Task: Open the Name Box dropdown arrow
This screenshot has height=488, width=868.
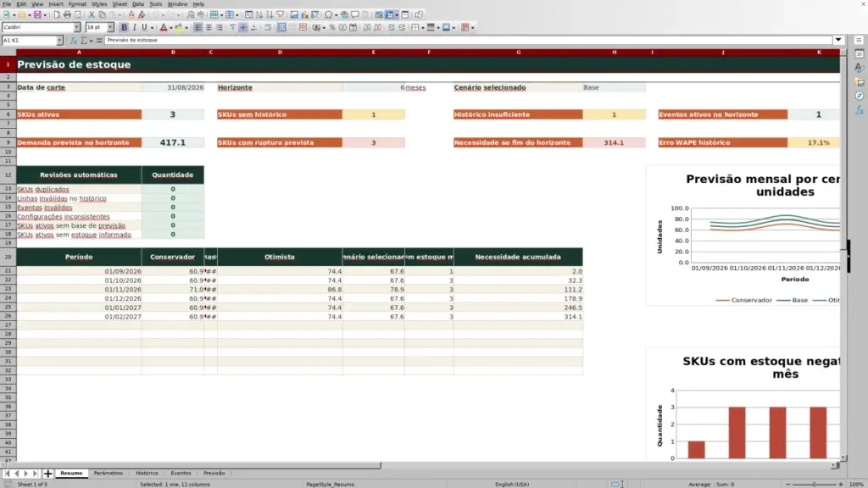Action: (59, 41)
